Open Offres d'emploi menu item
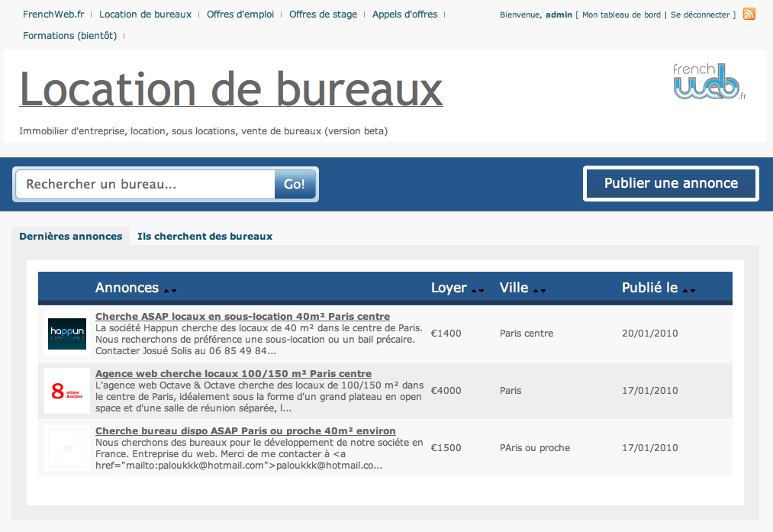 tap(240, 15)
